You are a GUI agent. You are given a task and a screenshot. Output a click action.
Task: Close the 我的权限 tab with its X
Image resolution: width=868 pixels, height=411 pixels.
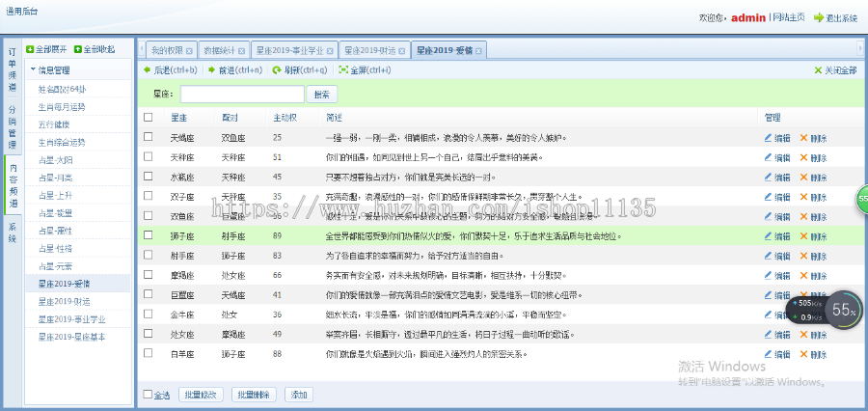pos(189,51)
